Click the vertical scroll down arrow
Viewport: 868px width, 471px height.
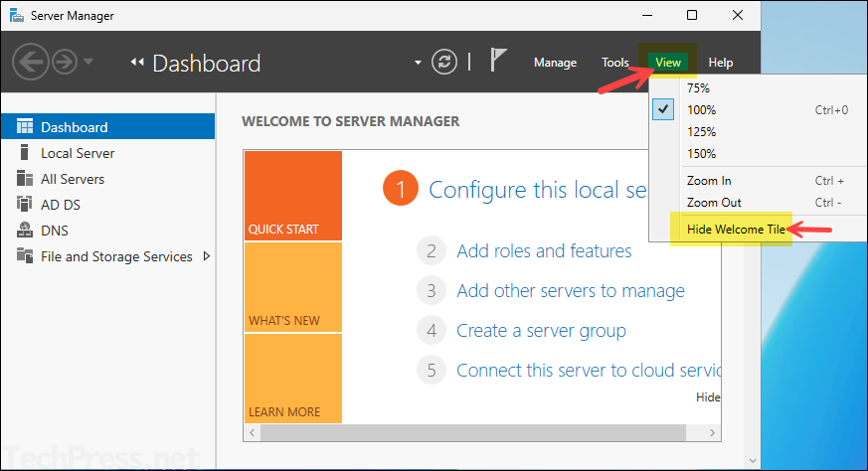pos(753,460)
